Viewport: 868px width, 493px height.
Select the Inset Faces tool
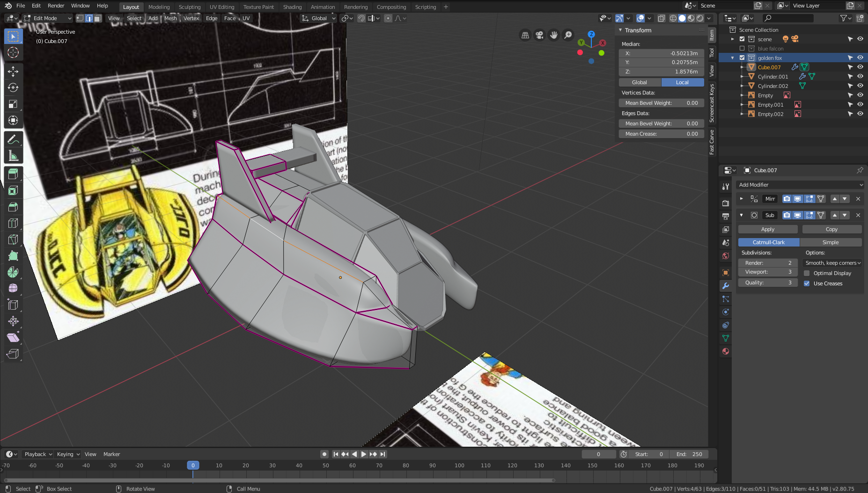pyautogui.click(x=13, y=190)
